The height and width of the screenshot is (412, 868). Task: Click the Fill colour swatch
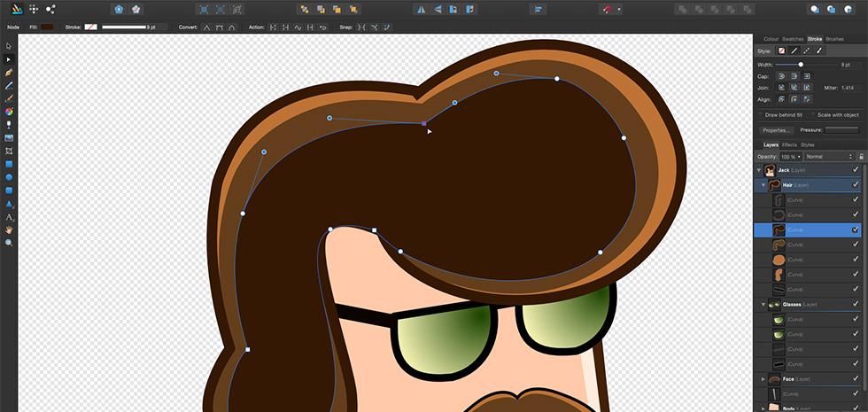47,27
